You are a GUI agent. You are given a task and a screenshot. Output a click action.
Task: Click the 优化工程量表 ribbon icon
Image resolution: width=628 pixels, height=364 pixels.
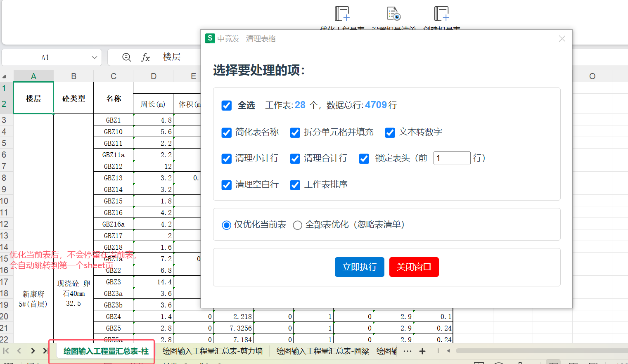342,14
